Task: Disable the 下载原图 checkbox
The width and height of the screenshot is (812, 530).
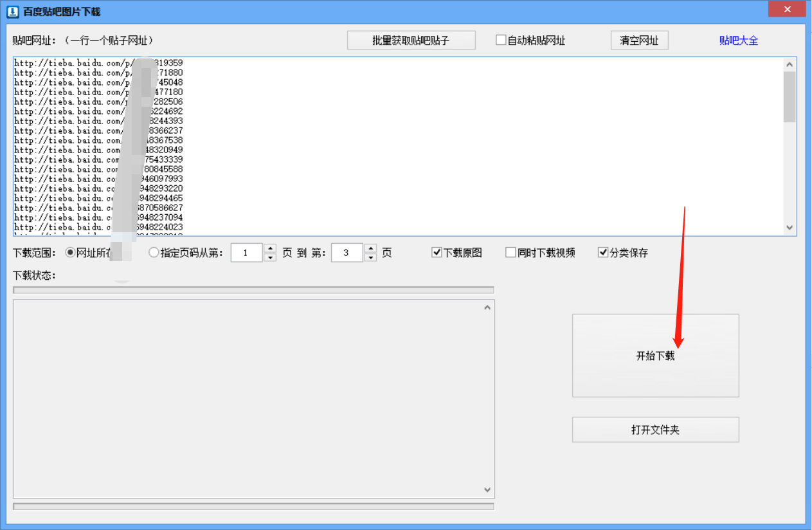Action: tap(435, 252)
